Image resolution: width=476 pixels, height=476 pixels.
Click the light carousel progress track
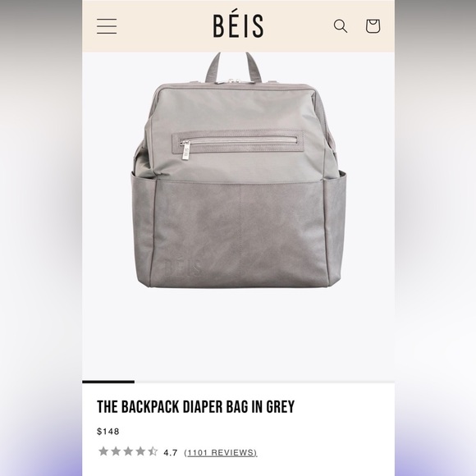pos(264,382)
